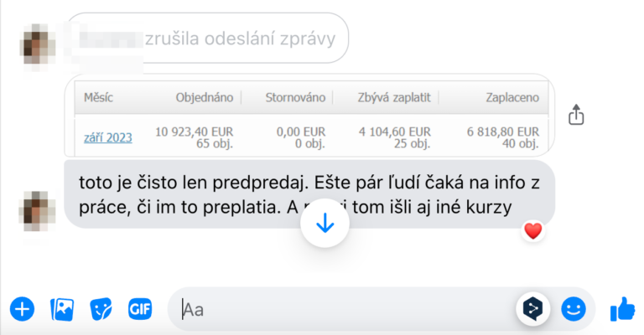This screenshot has width=644, height=335.
Task: Open more actions with the plus icon
Action: 22,309
